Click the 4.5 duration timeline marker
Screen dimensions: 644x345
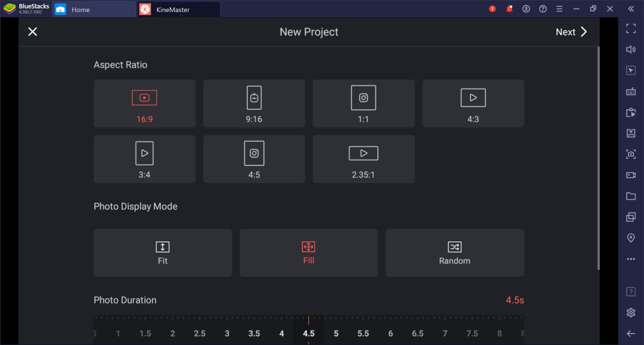click(308, 333)
